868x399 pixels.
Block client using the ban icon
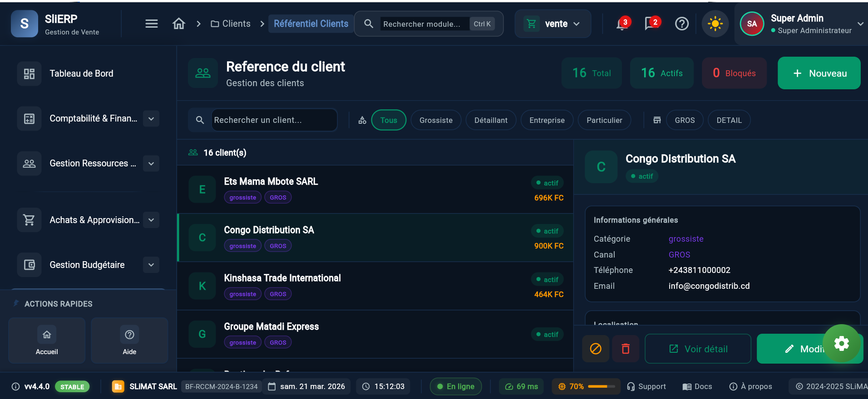pyautogui.click(x=596, y=349)
